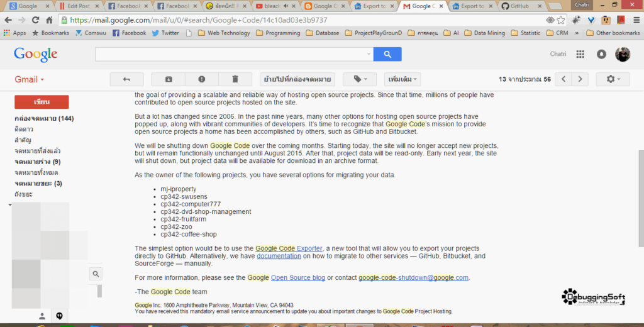Open จดหมายขยะ (3) spam folder
This screenshot has height=327, width=644.
pos(38,183)
